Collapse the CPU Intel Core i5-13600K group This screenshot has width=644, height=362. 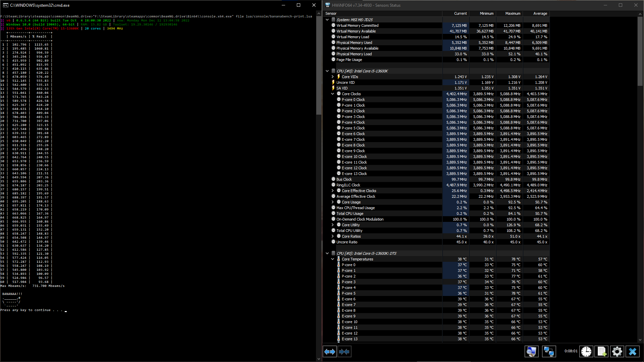pos(327,71)
